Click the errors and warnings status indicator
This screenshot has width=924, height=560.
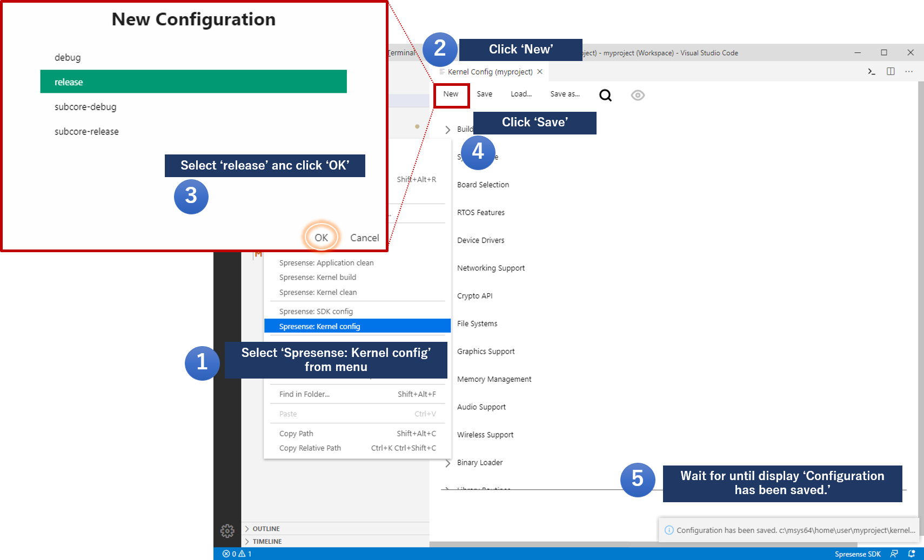tap(237, 554)
